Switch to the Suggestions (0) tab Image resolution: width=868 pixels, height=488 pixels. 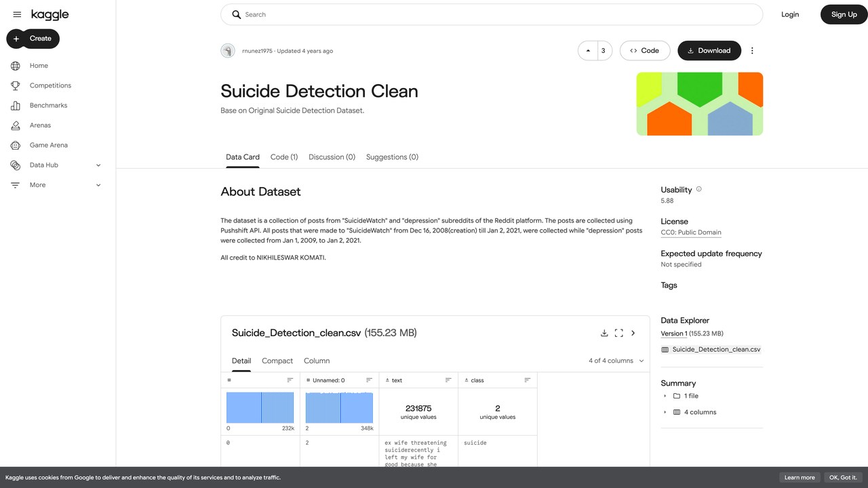click(392, 157)
